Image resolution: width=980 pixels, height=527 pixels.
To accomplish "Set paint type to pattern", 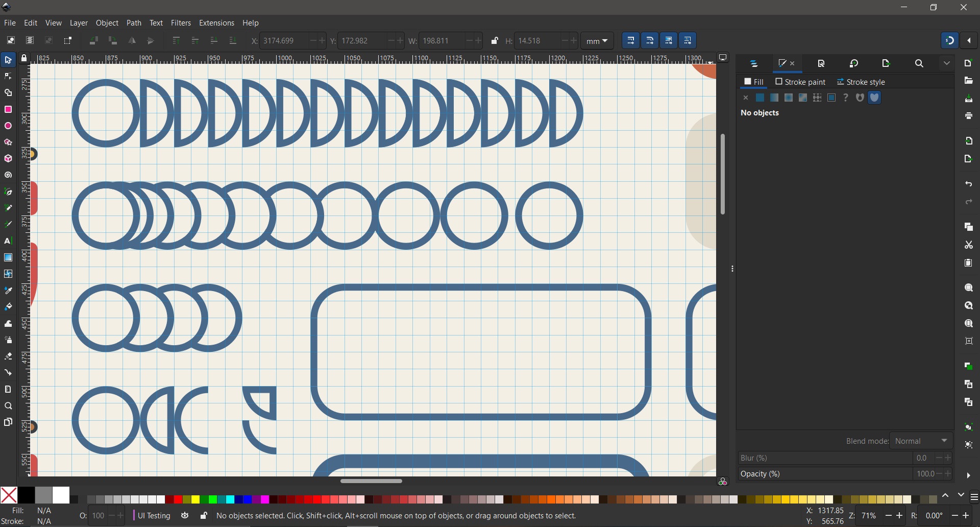I will (817, 98).
